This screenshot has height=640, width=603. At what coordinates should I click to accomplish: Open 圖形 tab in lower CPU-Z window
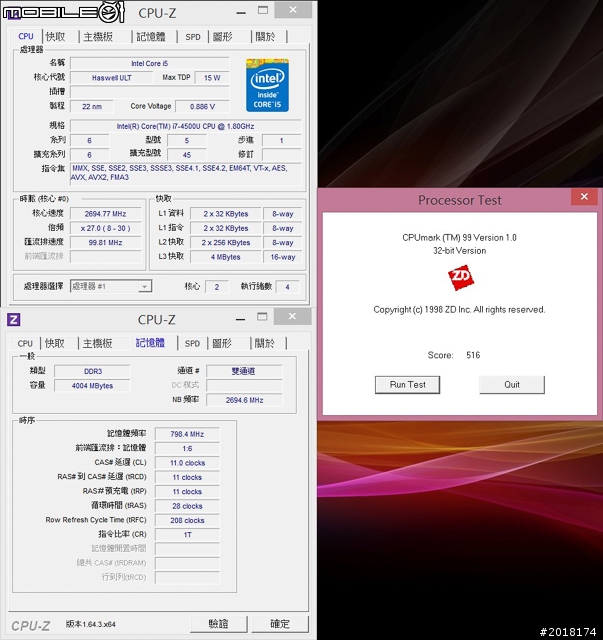pyautogui.click(x=222, y=343)
